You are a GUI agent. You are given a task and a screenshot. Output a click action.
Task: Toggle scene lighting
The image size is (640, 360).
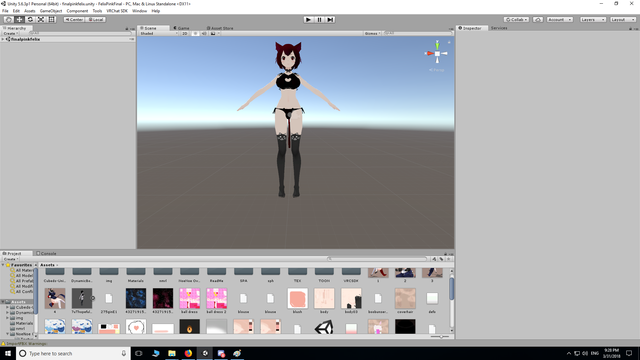[x=195, y=33]
